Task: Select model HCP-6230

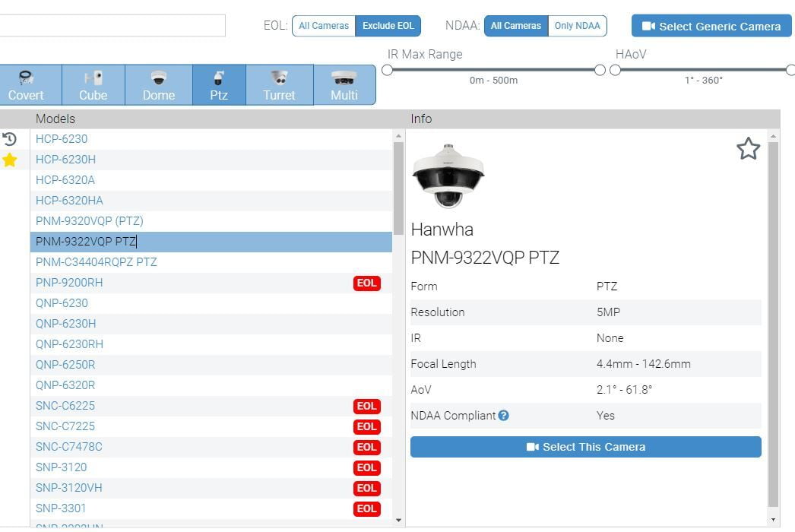Action: (x=211, y=139)
